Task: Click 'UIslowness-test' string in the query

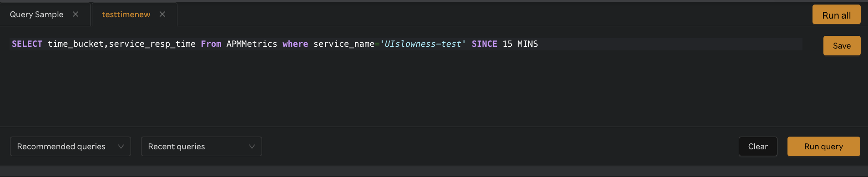Action: pos(423,44)
